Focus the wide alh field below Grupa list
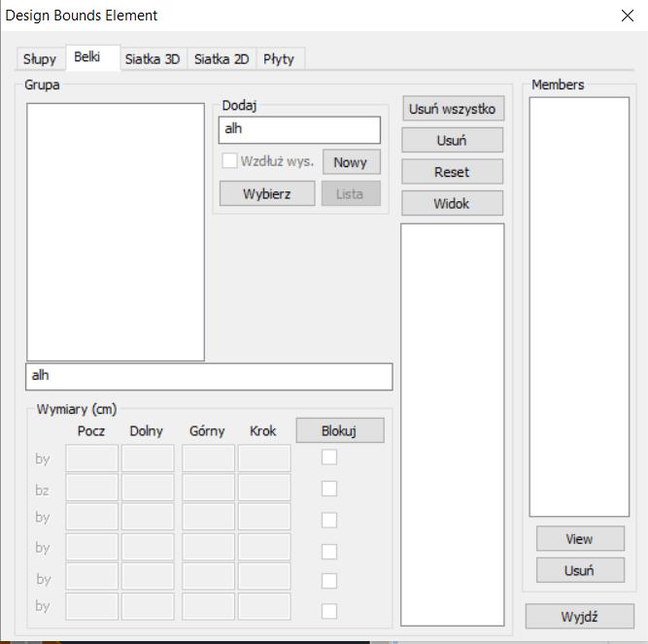Image resolution: width=648 pixels, height=644 pixels. [209, 376]
